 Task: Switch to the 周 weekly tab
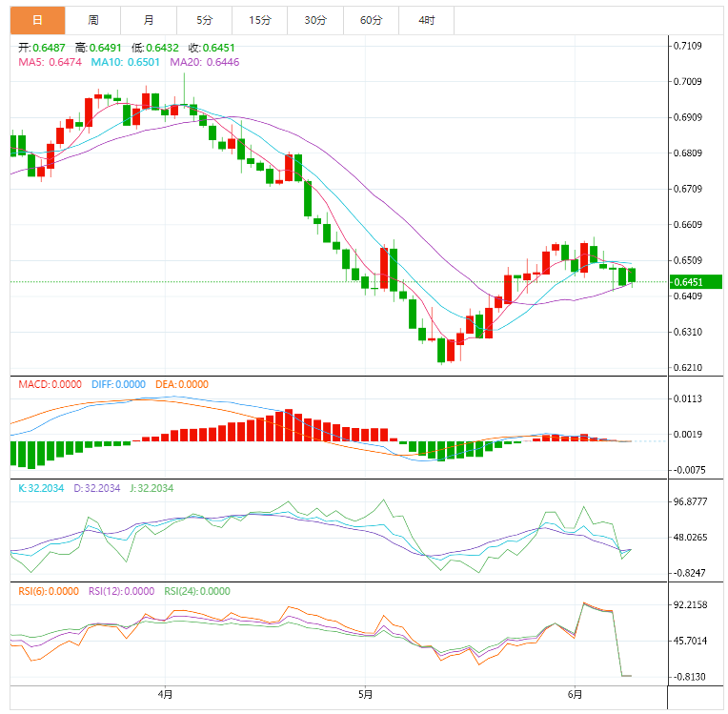(92, 20)
